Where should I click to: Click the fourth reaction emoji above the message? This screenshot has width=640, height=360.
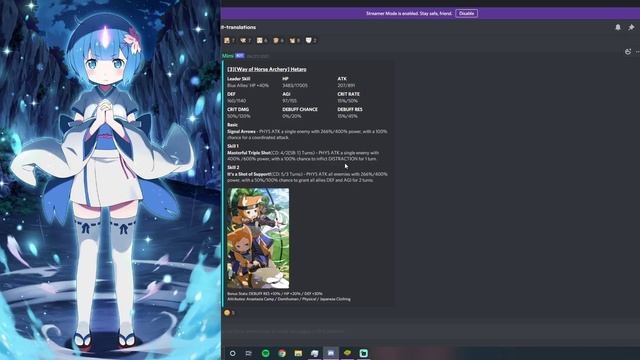[276, 40]
